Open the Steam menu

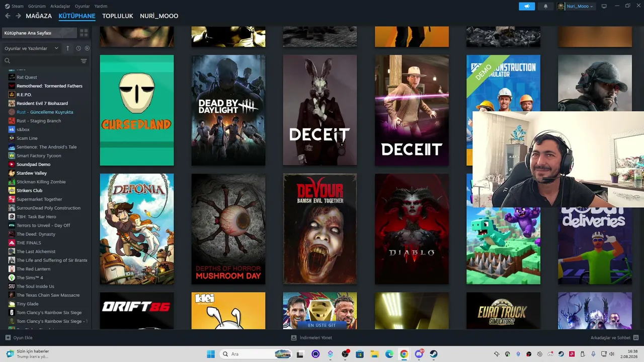pos(14,6)
